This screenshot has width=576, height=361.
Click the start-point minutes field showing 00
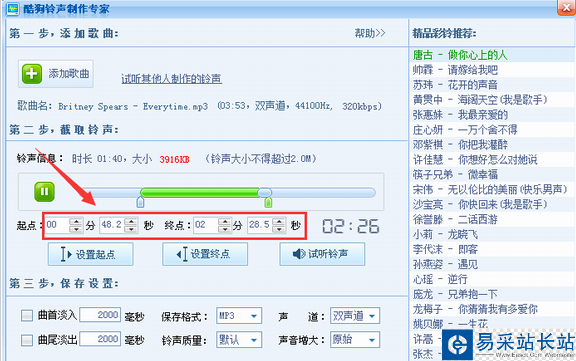click(x=57, y=225)
